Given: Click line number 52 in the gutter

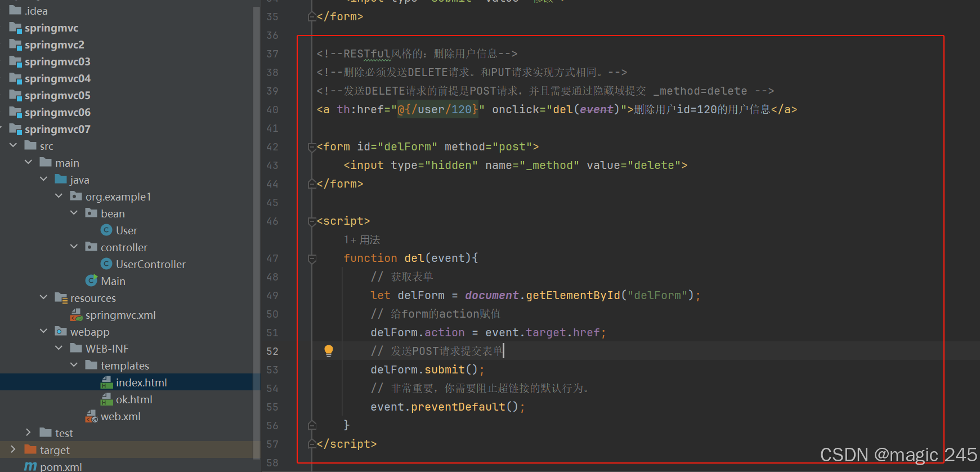Looking at the screenshot, I should coord(272,351).
